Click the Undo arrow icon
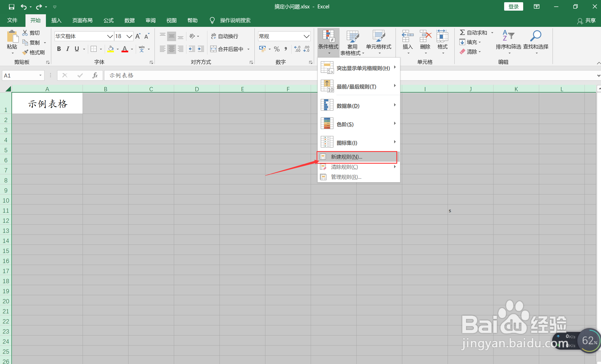The image size is (601, 364). point(24,7)
